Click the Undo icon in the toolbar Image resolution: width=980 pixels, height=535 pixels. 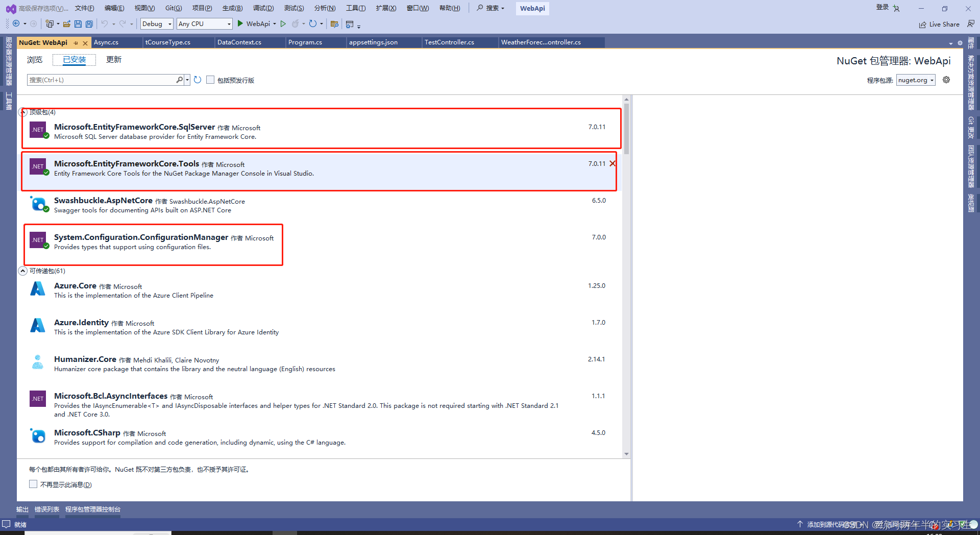[x=105, y=23]
